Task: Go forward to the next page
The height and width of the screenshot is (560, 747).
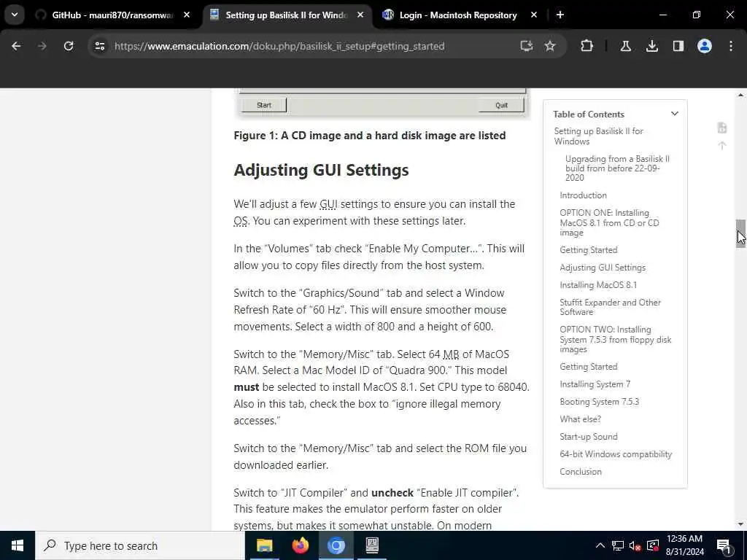Action: 42,46
